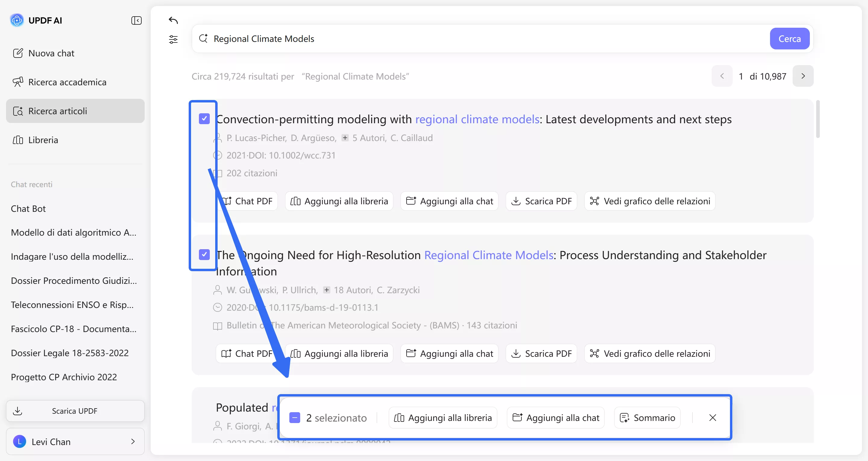
Task: Expand the plus icon for 5 Autori
Action: pos(345,138)
